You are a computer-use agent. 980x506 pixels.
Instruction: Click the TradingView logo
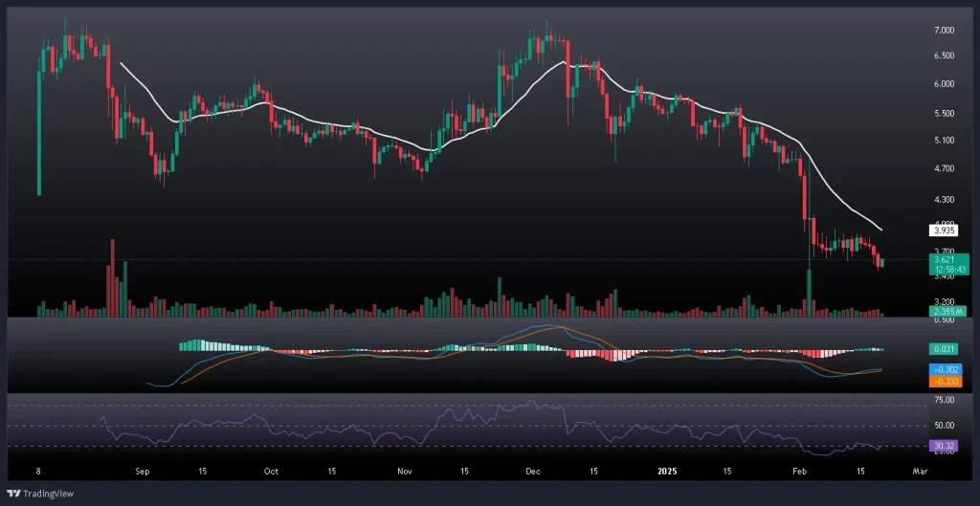33,495
